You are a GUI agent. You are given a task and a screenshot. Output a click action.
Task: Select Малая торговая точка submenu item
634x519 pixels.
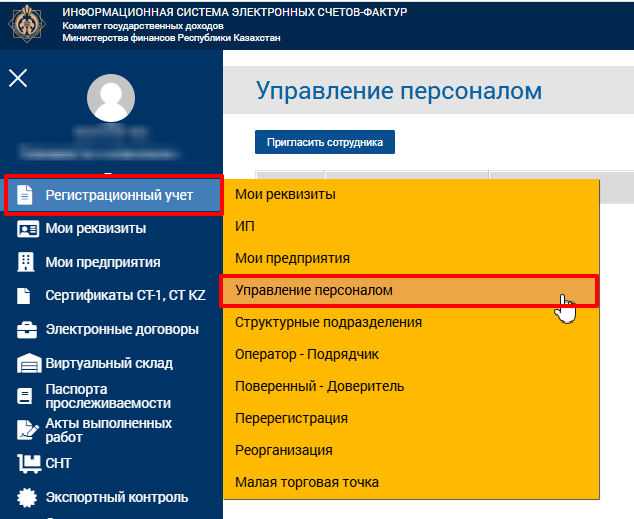tap(411, 482)
